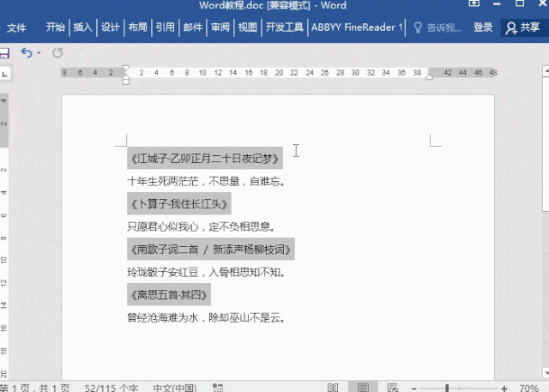The image size is (549, 392).
Task: Click the vertical scrollbar up arrow
Action: [x=546, y=71]
